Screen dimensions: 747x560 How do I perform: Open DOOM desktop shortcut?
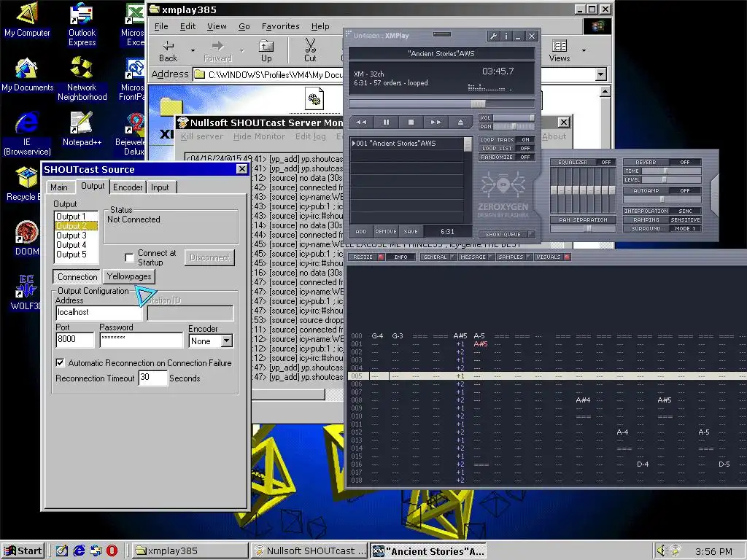(27, 238)
